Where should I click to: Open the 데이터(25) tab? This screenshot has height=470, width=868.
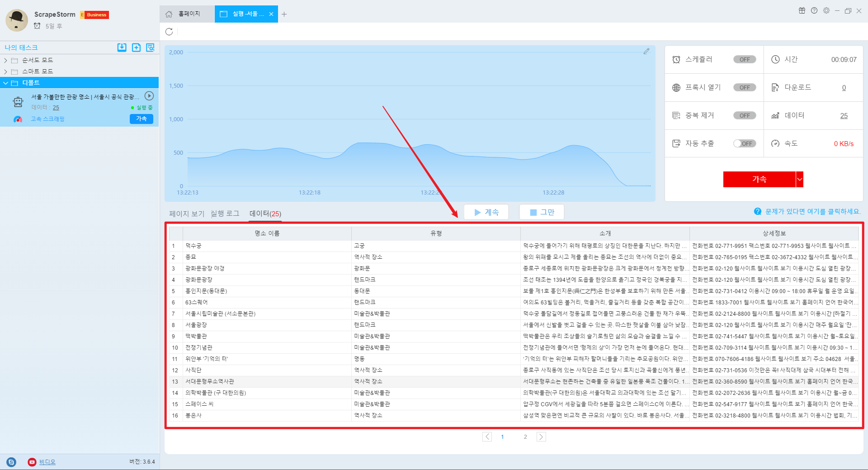point(265,214)
